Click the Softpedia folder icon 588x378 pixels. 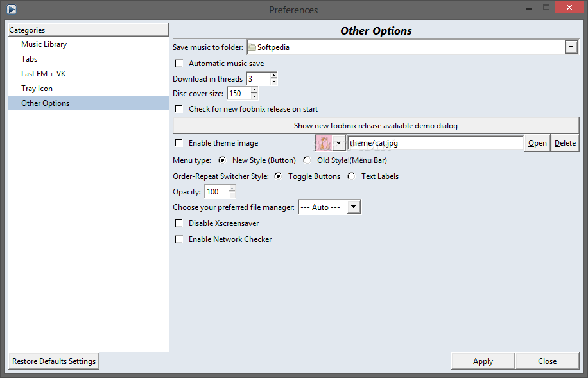(252, 47)
